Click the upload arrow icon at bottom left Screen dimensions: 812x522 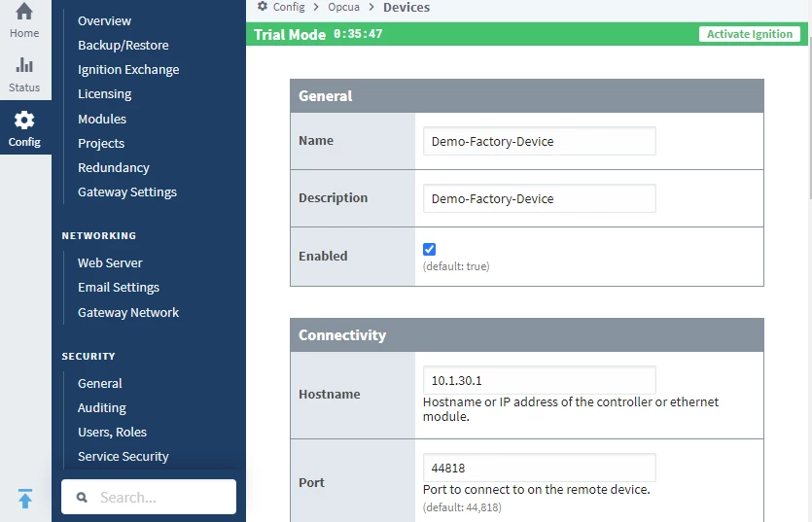point(25,499)
